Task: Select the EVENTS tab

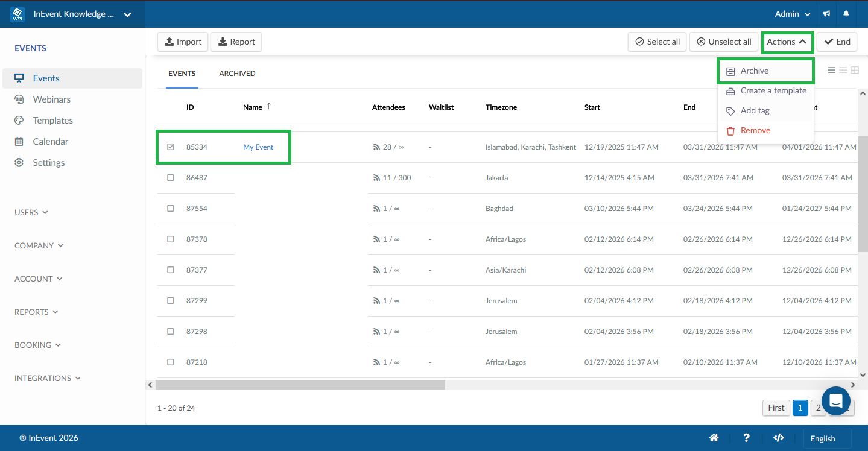Action: [182, 74]
